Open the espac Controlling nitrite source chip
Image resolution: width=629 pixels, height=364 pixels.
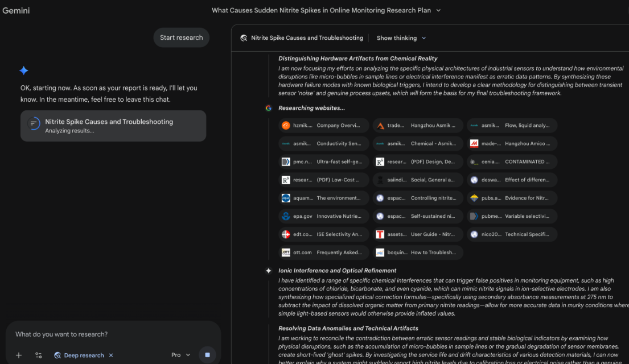tap(418, 198)
